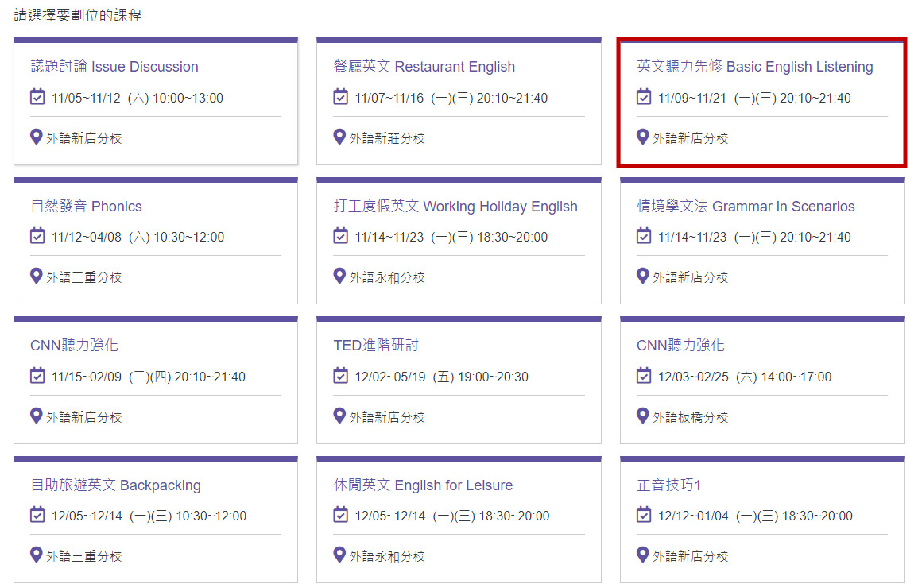Image resolution: width=922 pixels, height=588 pixels.
Task: Choose 英文聽力先修 Basic English Listening title
Action: pos(754,67)
